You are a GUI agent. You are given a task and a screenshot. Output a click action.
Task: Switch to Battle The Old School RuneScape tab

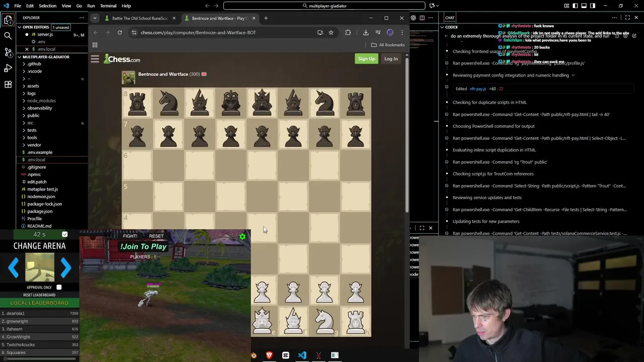coord(139,18)
